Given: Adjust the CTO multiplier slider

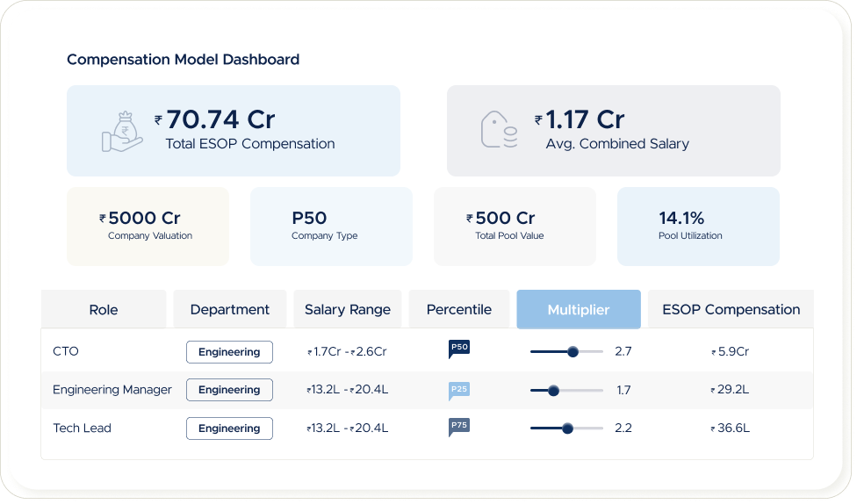Looking at the screenshot, I should 573,351.
